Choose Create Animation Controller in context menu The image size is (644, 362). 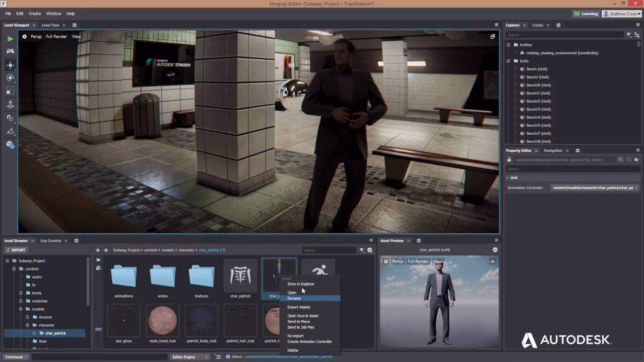tap(309, 341)
